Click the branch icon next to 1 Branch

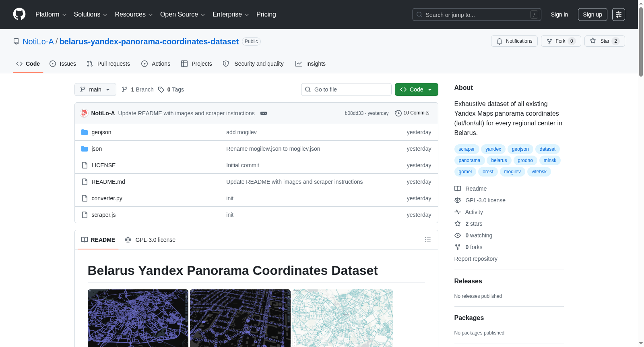125,89
